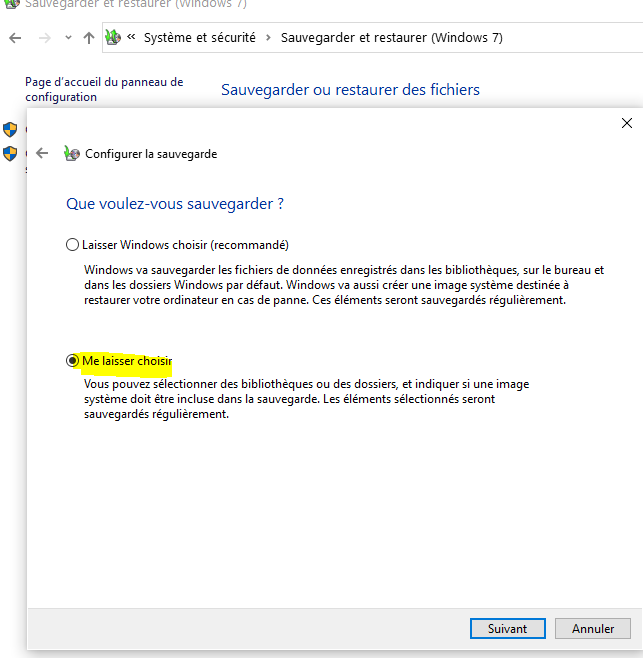Click Sauvegarder et restaurer (Windows 7) breadcrumb

point(392,38)
